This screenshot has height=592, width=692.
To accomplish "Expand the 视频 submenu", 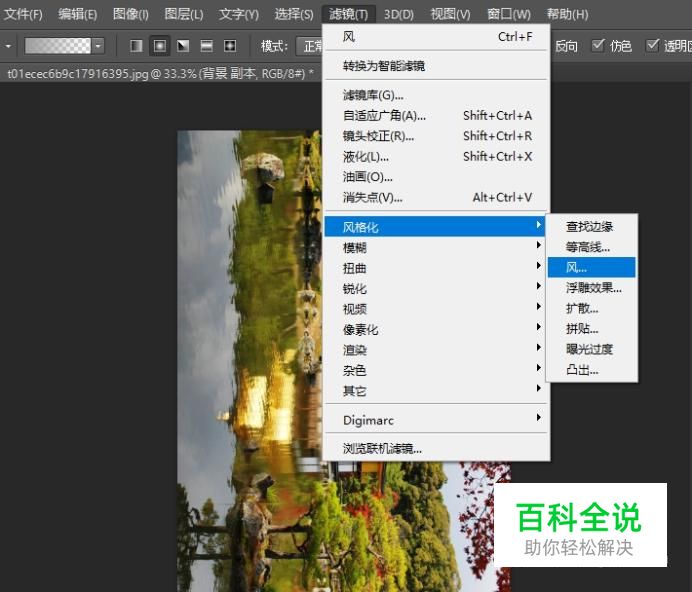I will [x=436, y=309].
